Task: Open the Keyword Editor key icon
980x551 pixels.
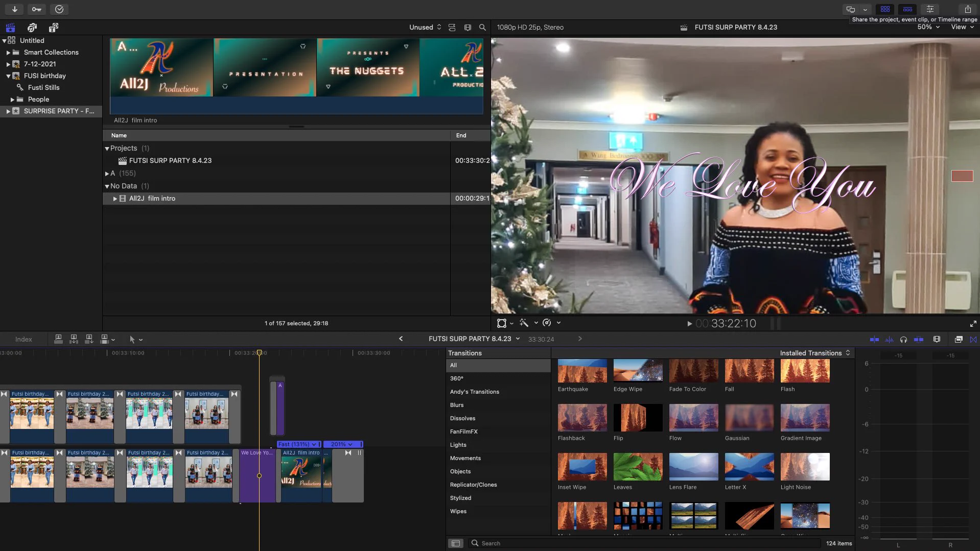Action: (37, 9)
